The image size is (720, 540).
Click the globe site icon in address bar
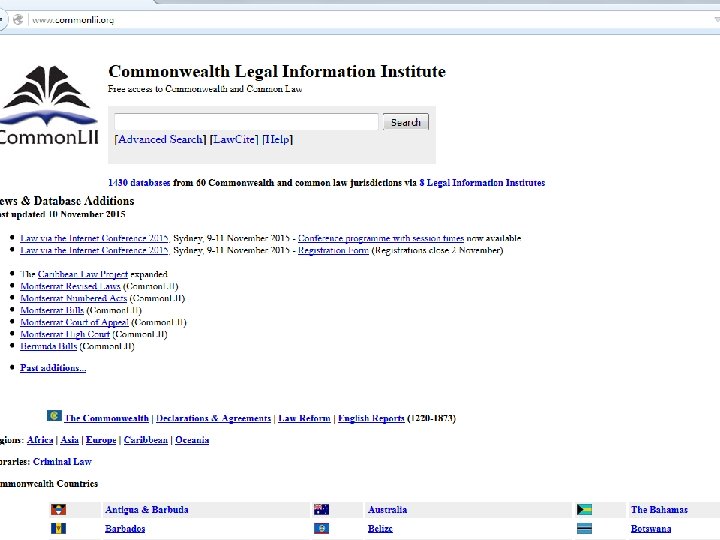(x=18, y=20)
